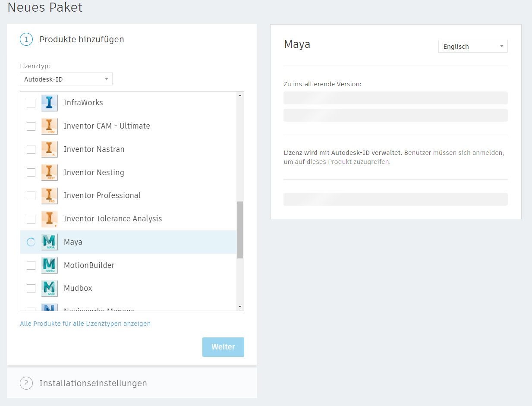532x406 pixels.
Task: Select the Mudbox checkbox
Action: 31,288
